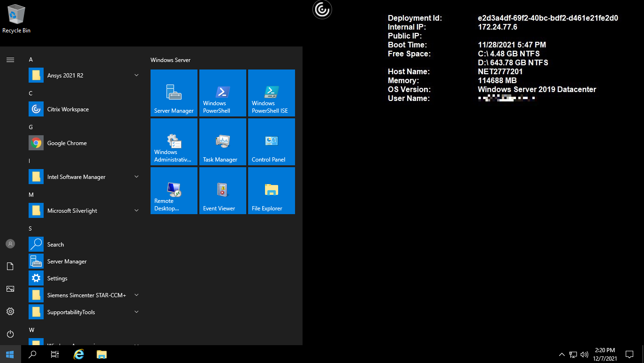Viewport: 644px width, 363px height.
Task: Open Documents from the Start sidebar
Action: click(10, 266)
